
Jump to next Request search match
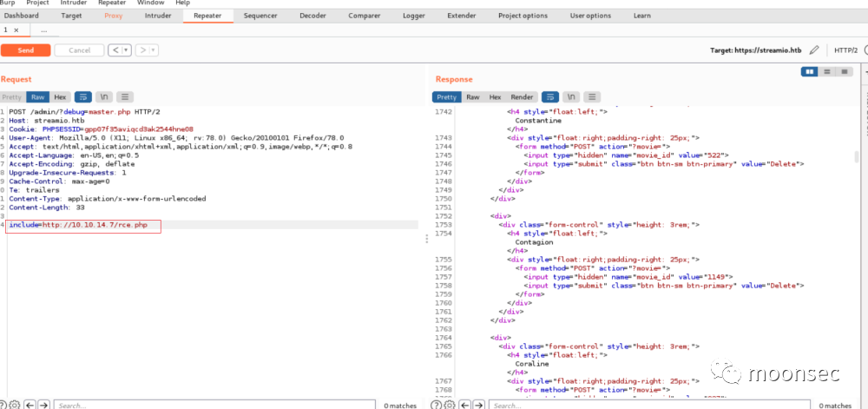tap(43, 406)
